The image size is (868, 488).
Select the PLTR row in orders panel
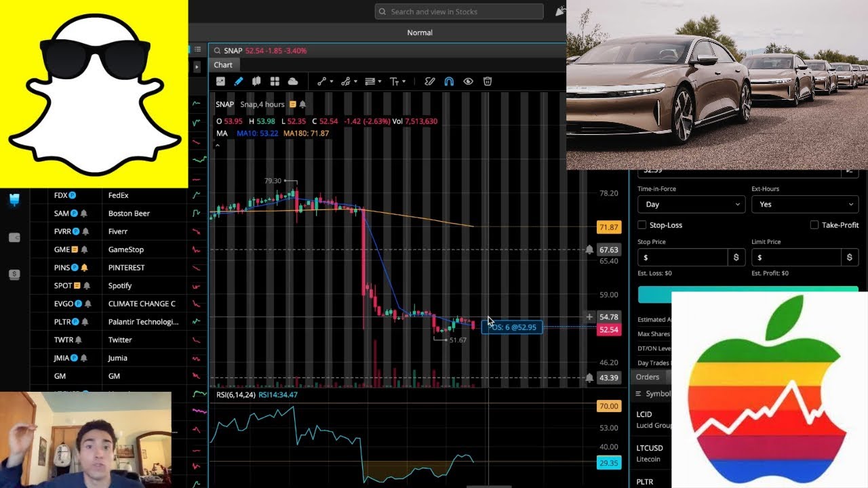[x=652, y=482]
